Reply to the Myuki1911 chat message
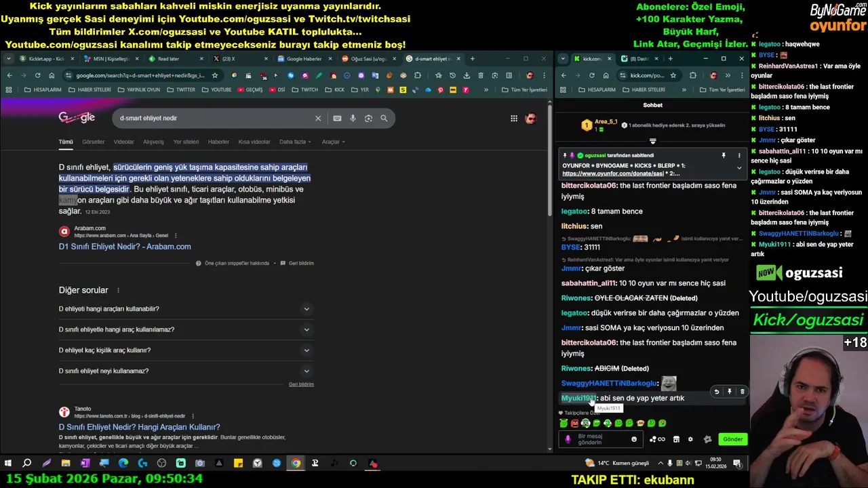Screen dimensions: 868x488 tap(716, 392)
